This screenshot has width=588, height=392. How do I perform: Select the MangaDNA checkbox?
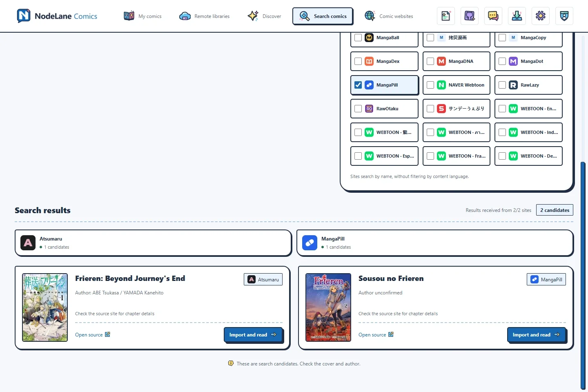point(430,61)
